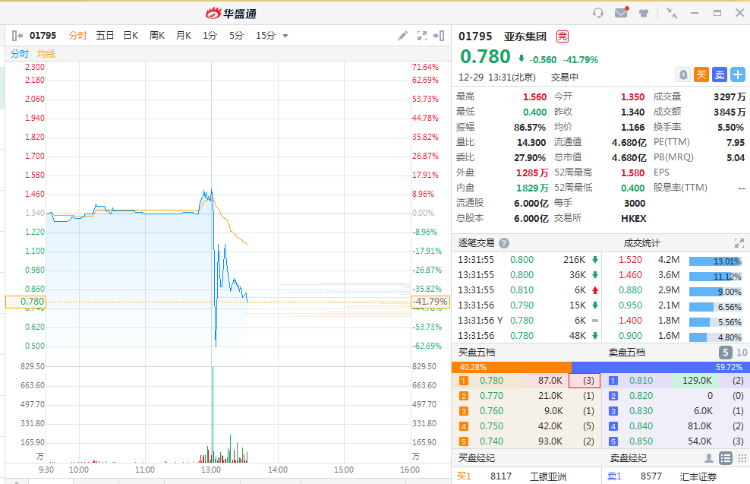The height and width of the screenshot is (484, 750).
Task: Select the 15分 period tab
Action: 265,35
